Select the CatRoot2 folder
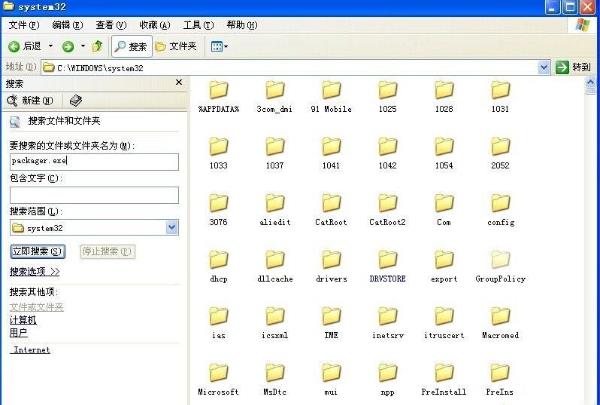The width and height of the screenshot is (600, 405). [x=387, y=205]
